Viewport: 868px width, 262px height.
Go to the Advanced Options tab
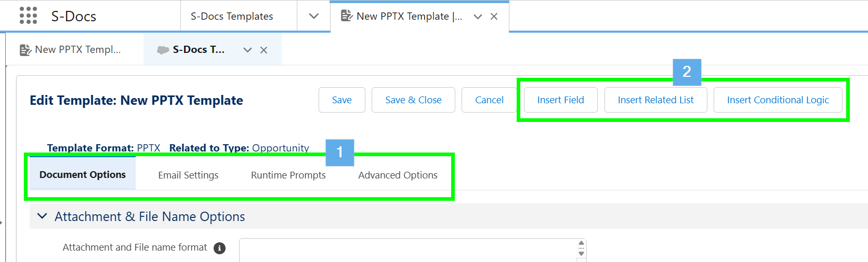pyautogui.click(x=398, y=175)
